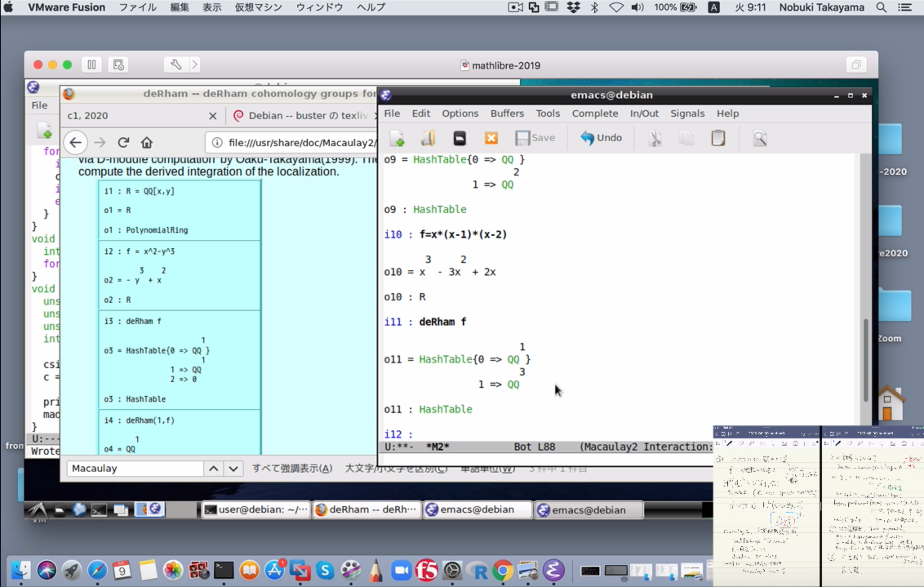This screenshot has width=924, height=587.
Task: Click the 'i11 : deRham f' input line in emacs
Action: [x=425, y=322]
